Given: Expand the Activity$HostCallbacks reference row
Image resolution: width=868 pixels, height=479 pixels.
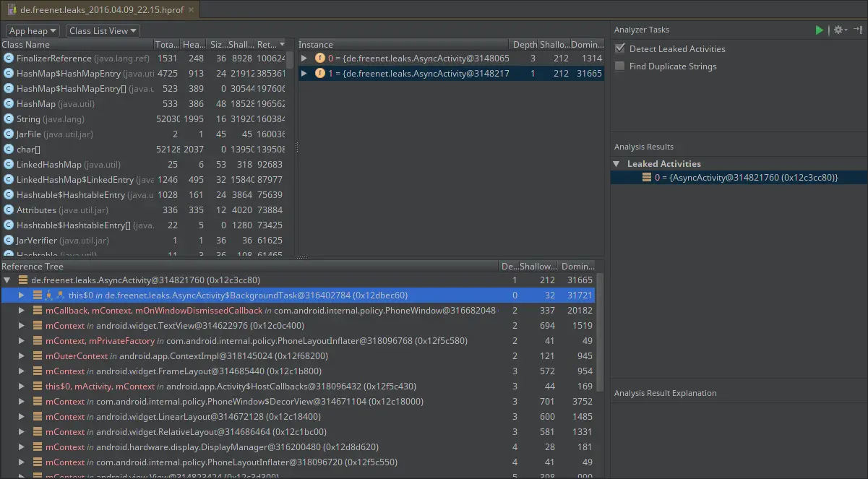Looking at the screenshot, I should (22, 386).
